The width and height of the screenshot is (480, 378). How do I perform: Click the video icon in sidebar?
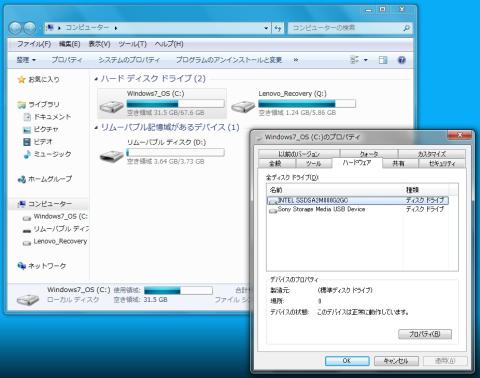click(x=27, y=142)
